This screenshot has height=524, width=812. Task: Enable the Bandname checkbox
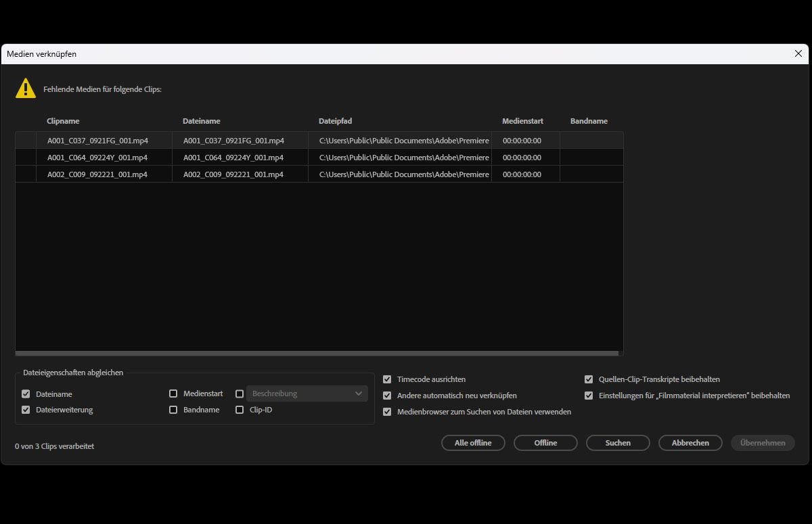[x=173, y=410]
